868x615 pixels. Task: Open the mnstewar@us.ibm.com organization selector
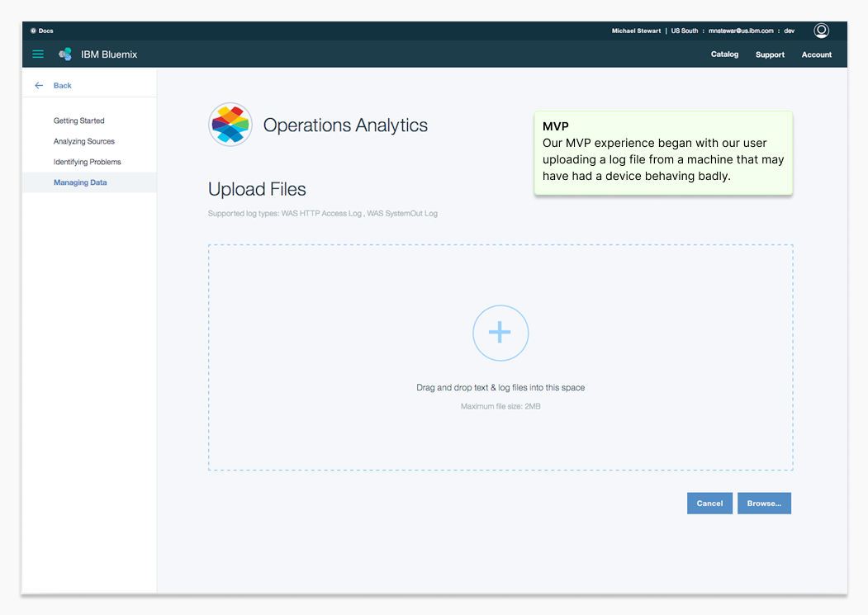click(x=741, y=31)
